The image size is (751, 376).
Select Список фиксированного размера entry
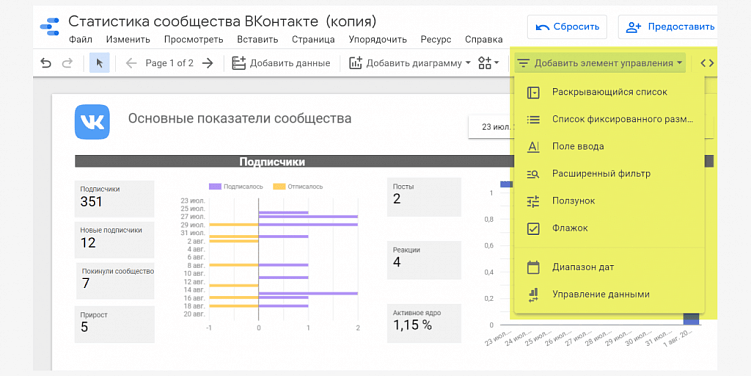(x=609, y=119)
